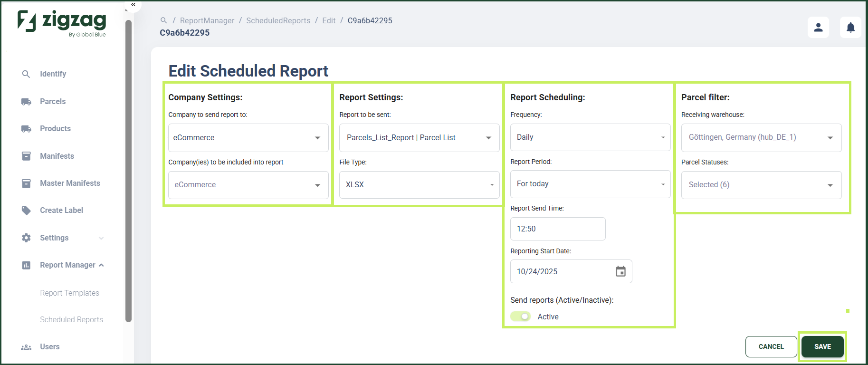Go to Parcels in sidebar

pyautogui.click(x=53, y=102)
